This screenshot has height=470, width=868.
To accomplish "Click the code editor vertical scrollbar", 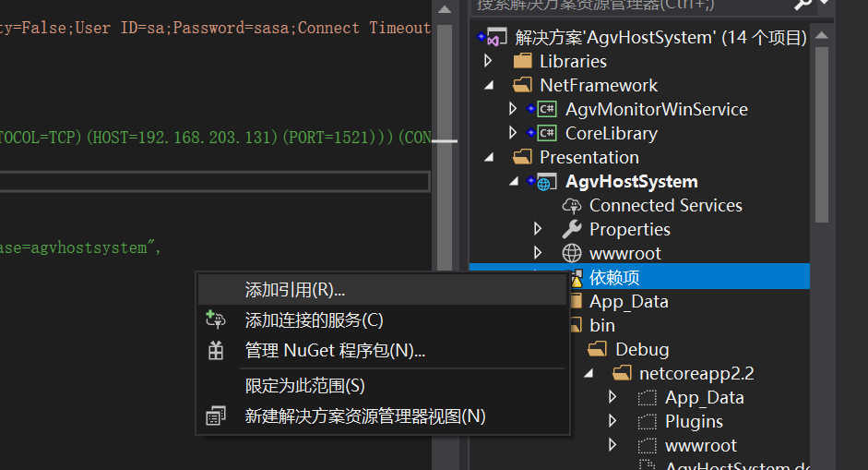I will tap(444, 147).
